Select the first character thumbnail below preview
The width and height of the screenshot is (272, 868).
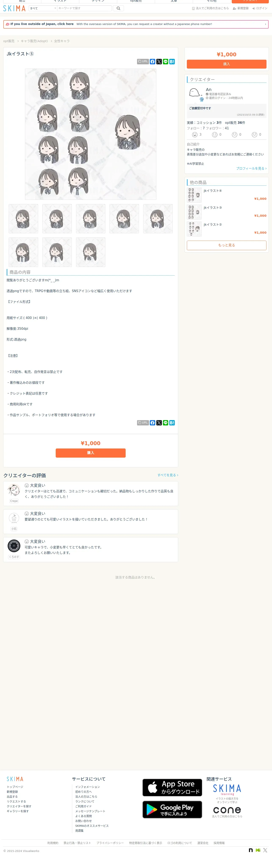tap(23, 219)
